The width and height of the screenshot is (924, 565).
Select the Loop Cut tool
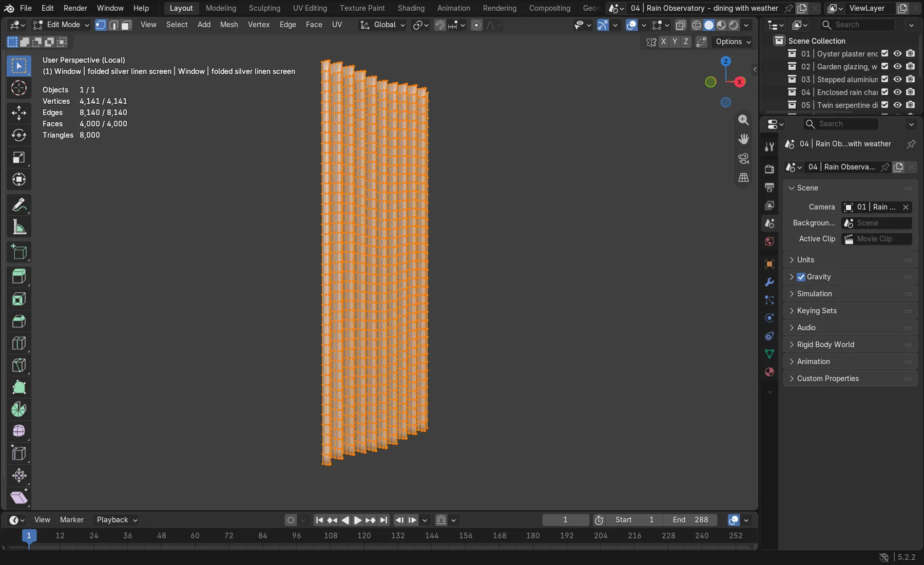(x=19, y=343)
